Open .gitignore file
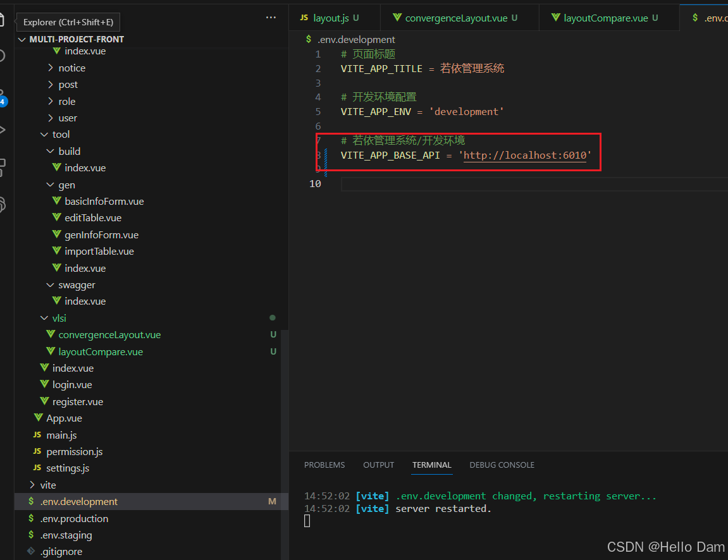Screen dimensions: 728x560 click(x=61, y=552)
